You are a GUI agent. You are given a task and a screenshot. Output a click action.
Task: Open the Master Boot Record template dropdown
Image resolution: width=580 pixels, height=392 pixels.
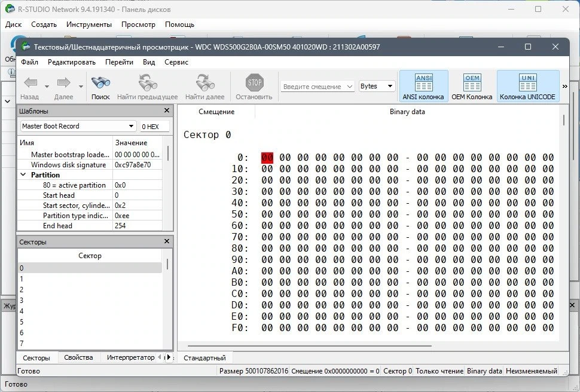coord(78,126)
